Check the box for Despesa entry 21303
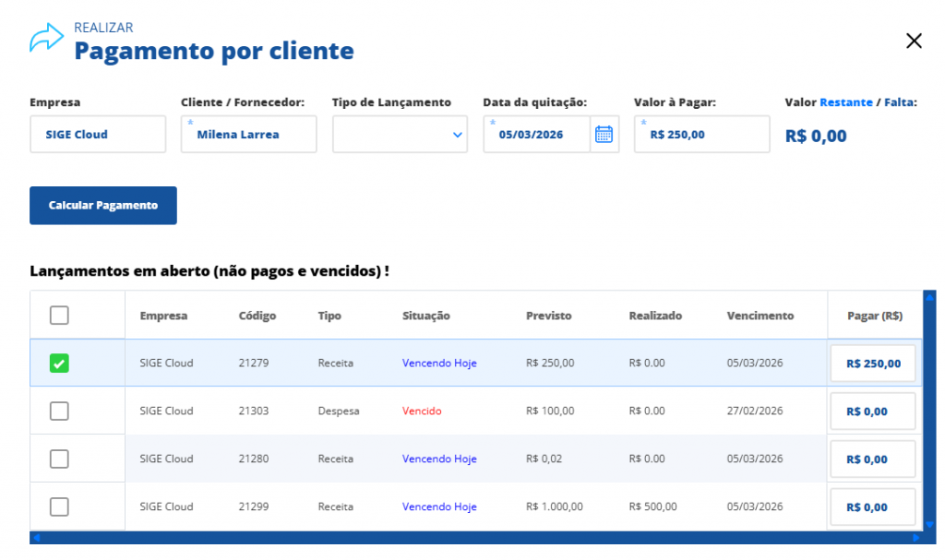The image size is (945, 560). coord(59,411)
